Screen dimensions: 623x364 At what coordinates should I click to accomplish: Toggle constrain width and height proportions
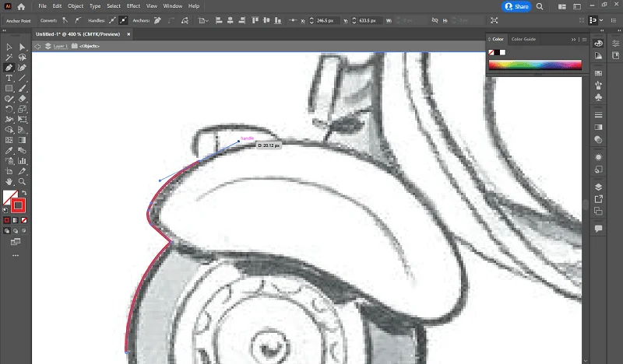pos(435,20)
